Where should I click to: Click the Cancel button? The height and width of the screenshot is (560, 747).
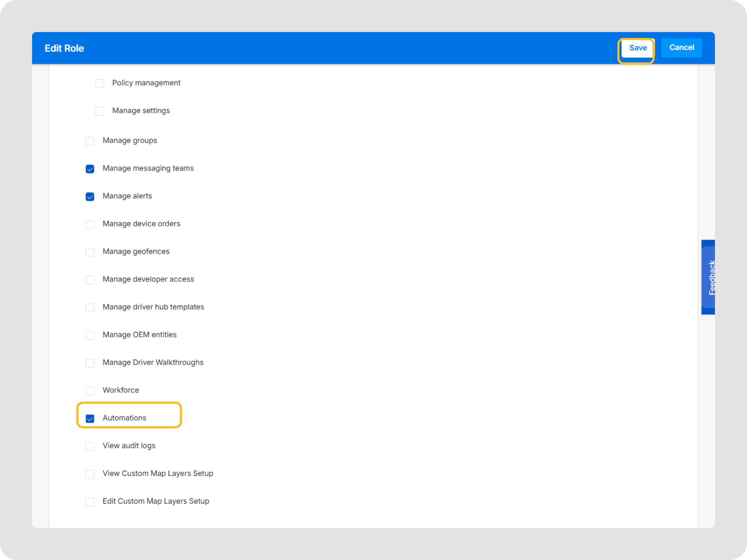point(681,48)
